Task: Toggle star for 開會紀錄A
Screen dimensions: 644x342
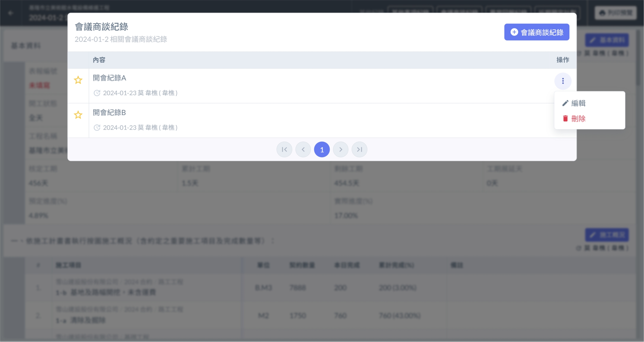Action: coord(78,80)
